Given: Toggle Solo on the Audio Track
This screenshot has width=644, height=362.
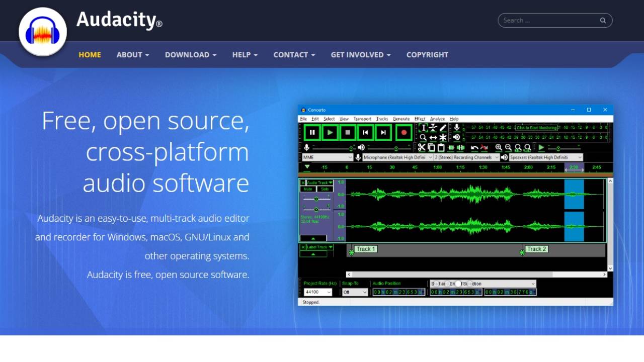Looking at the screenshot, I should (325, 190).
